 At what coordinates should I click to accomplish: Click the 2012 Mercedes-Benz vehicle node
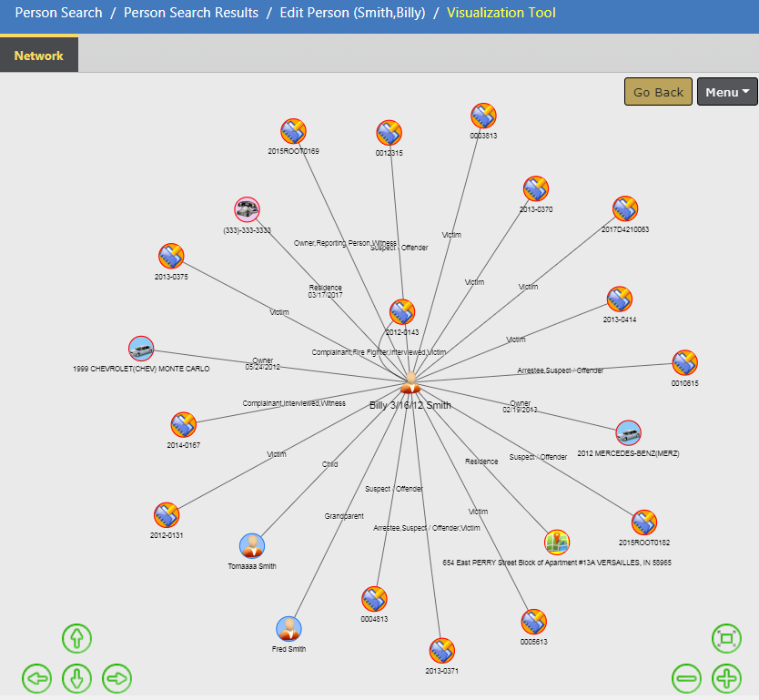[x=628, y=433]
